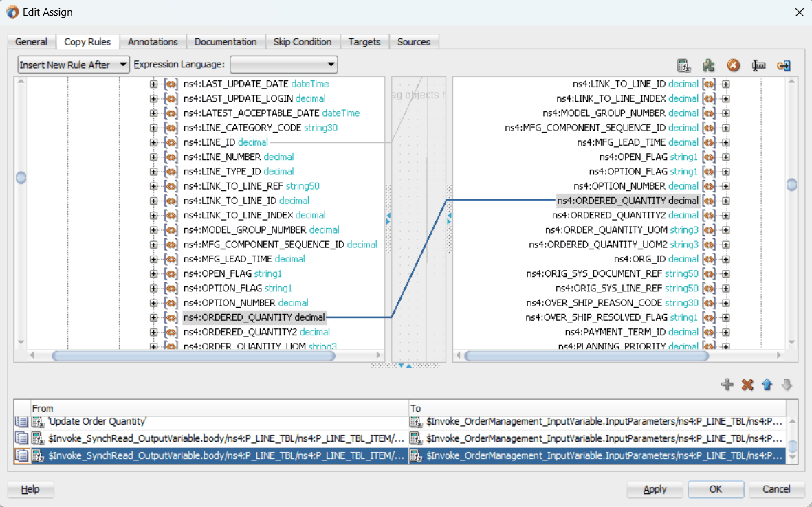Select target ns4:OVER_SHIP_RESOLVED_FLAG string1
Image resolution: width=812 pixels, height=507 pixels.
click(612, 317)
